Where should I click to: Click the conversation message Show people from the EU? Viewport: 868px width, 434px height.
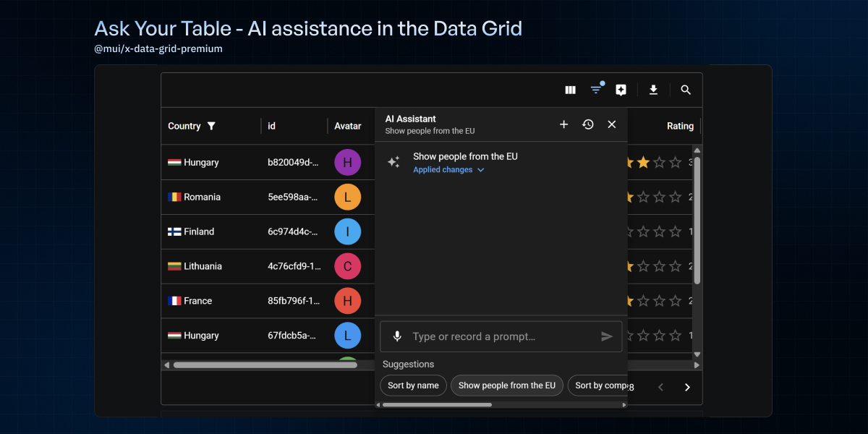[x=465, y=156]
